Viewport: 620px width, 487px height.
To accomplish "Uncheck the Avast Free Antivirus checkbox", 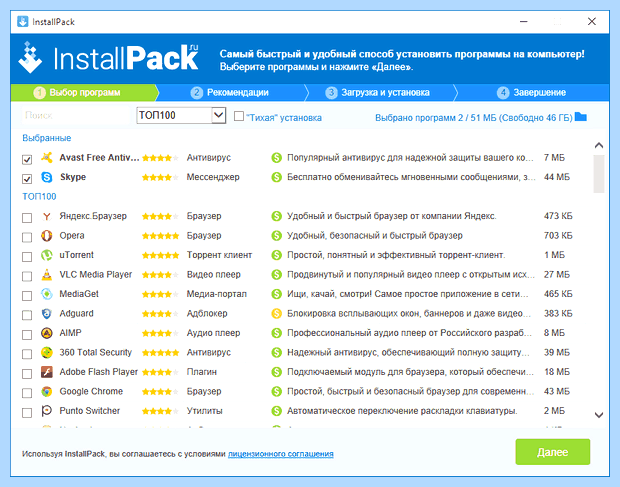I will coord(27,160).
